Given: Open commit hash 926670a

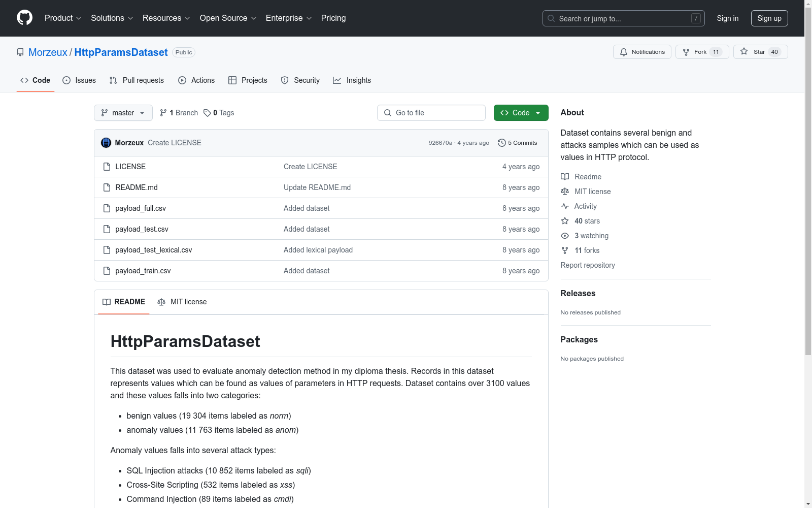Looking at the screenshot, I should 441,143.
